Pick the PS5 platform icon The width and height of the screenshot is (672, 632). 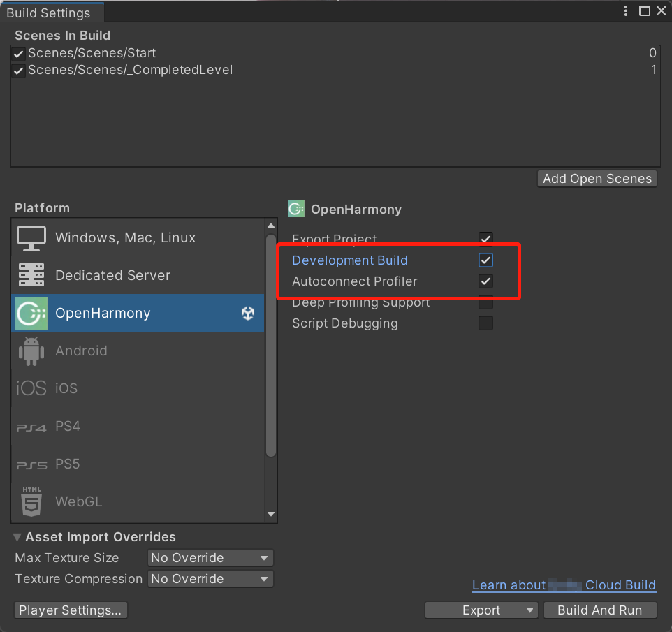[x=31, y=464]
